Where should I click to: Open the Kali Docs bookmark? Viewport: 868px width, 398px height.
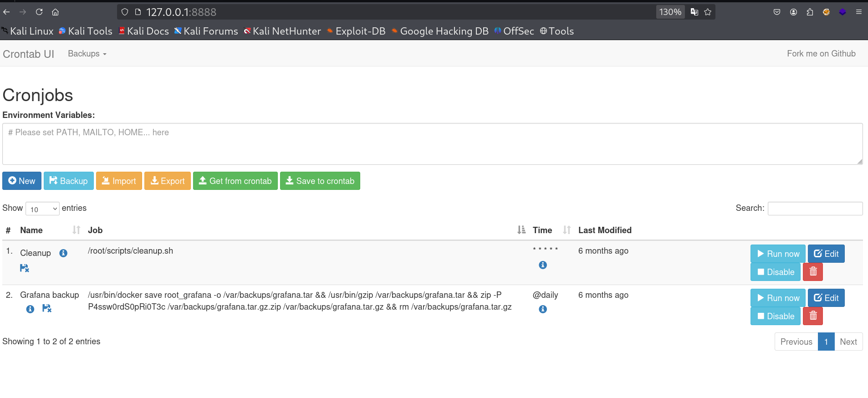[143, 31]
